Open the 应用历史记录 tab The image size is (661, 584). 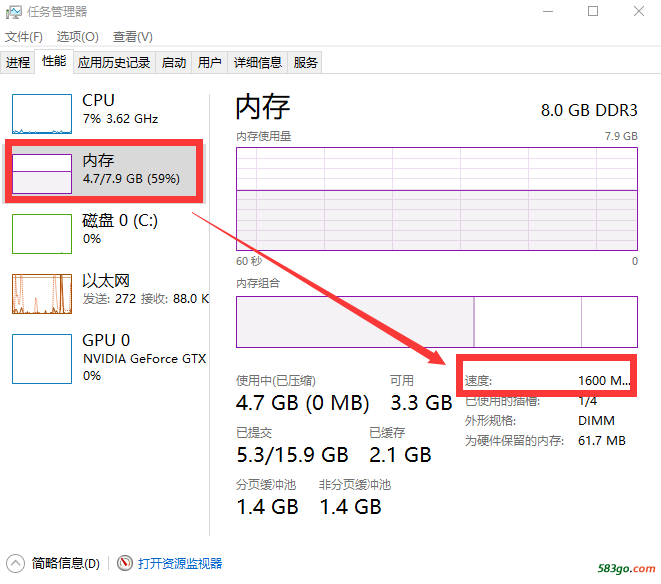click(114, 62)
